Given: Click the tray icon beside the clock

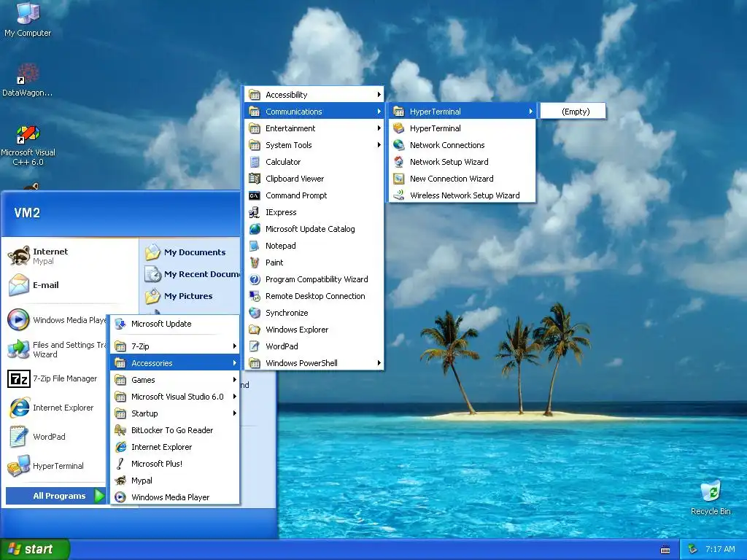Looking at the screenshot, I should point(693,549).
